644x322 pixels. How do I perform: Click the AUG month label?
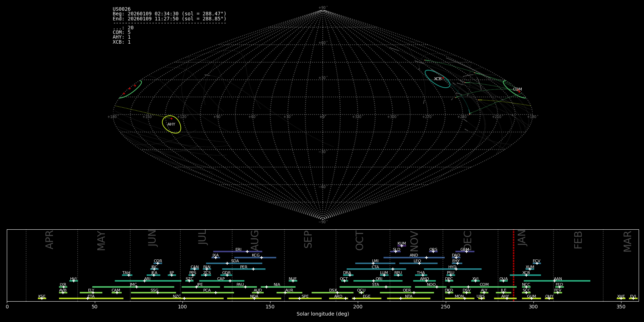(255, 240)
